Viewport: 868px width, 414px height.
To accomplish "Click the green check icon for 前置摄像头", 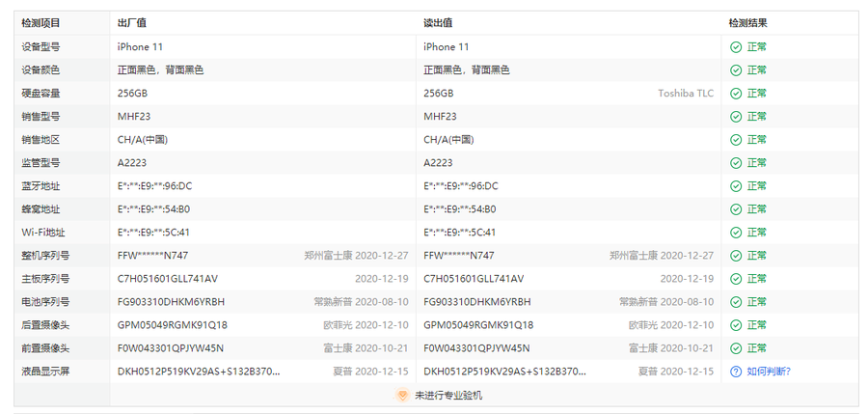I will pos(736,348).
